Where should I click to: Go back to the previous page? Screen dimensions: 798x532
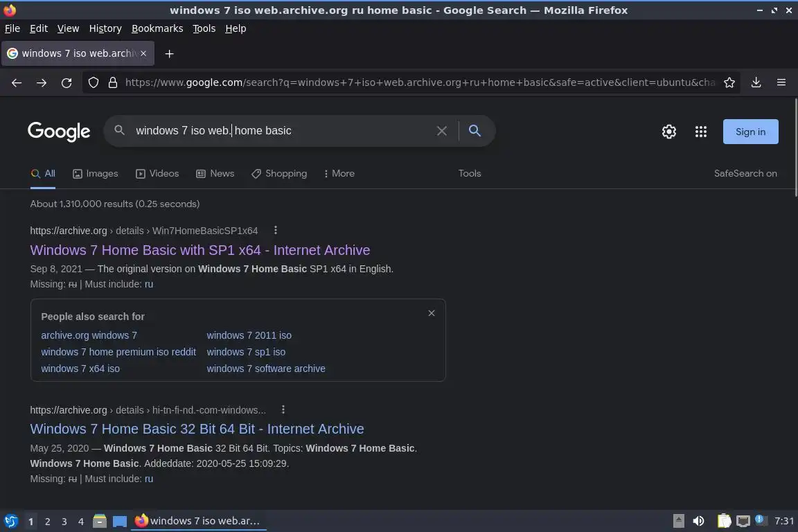17,82
